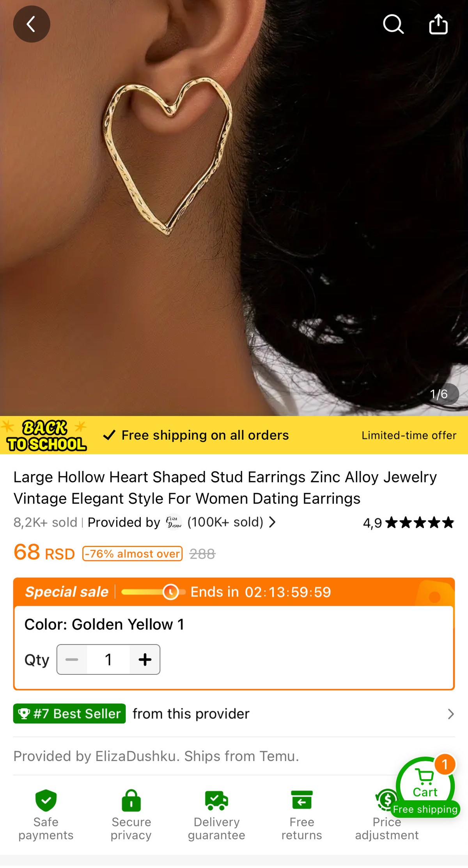Increase quantity with the plus button
The image size is (468, 868).
click(145, 660)
